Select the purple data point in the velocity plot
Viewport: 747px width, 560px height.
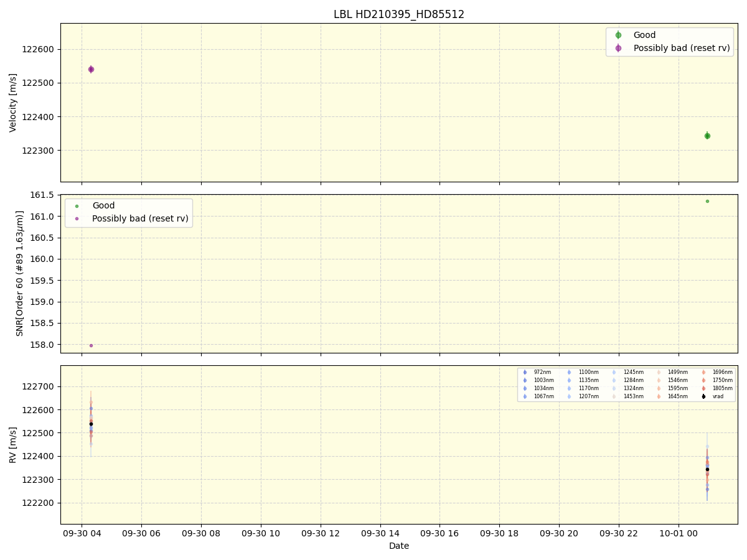coord(91,69)
